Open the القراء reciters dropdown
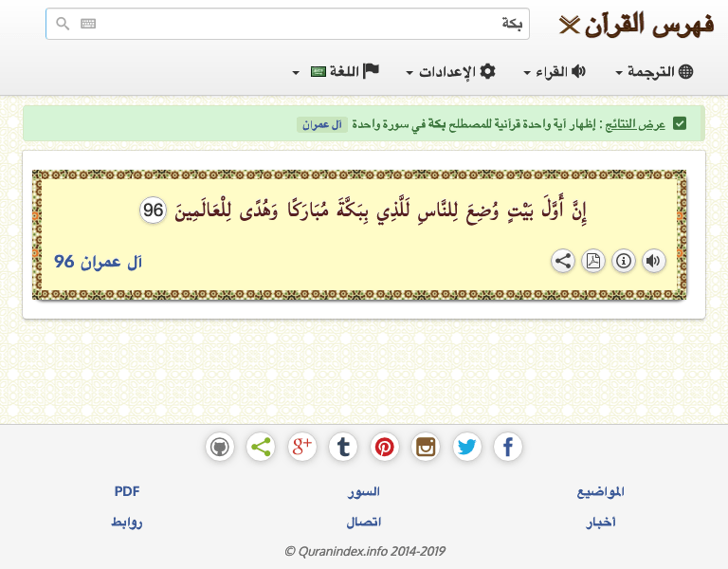This screenshot has height=569, width=728. click(x=555, y=71)
